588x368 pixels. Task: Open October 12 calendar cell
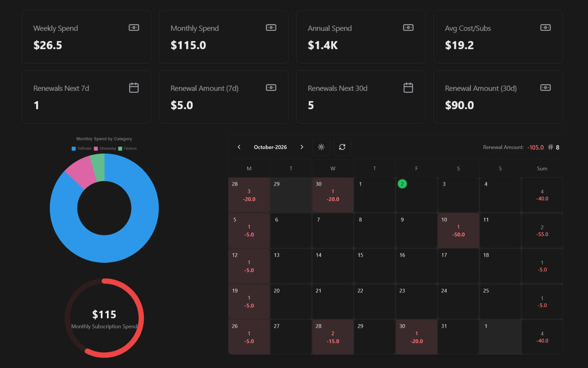(x=249, y=265)
